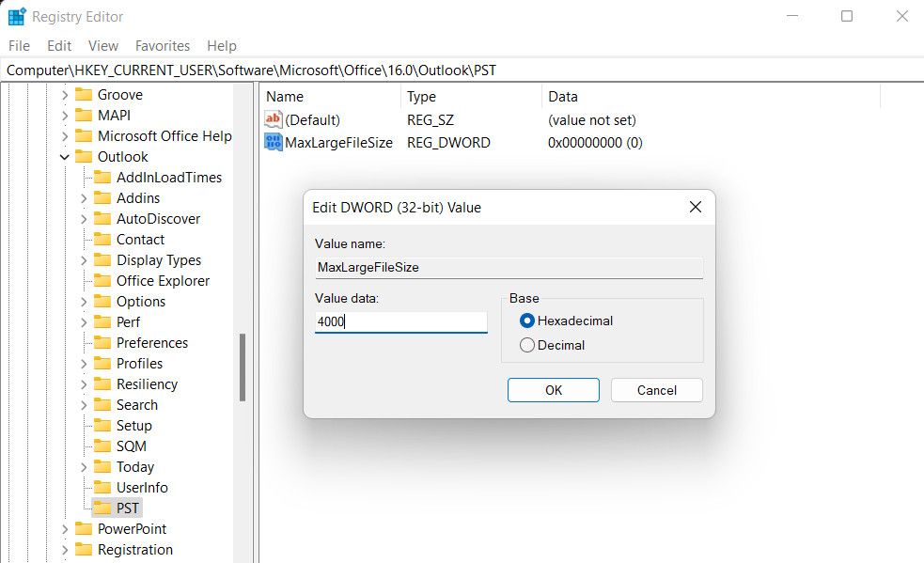
Task: Sort values by the Type column
Action: (472, 96)
